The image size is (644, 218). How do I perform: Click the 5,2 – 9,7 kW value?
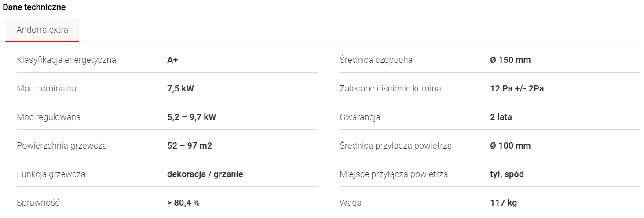pos(191,117)
